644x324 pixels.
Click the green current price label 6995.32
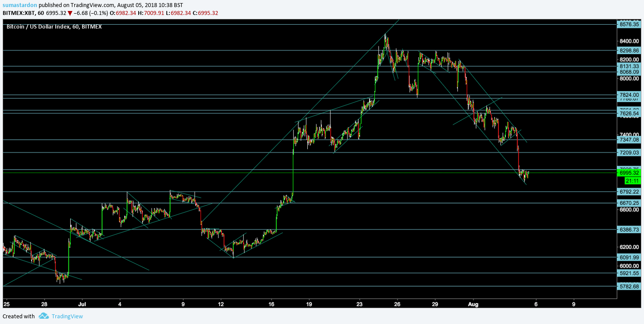pos(629,173)
